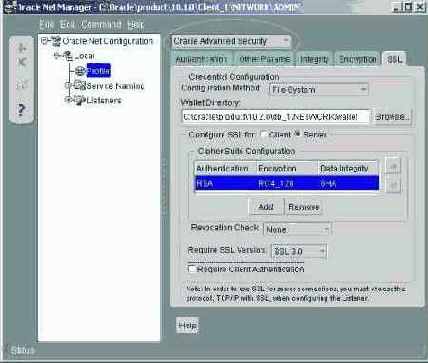Click into the Wallet Directory path field
The width and height of the screenshot is (428, 363).
click(276, 117)
